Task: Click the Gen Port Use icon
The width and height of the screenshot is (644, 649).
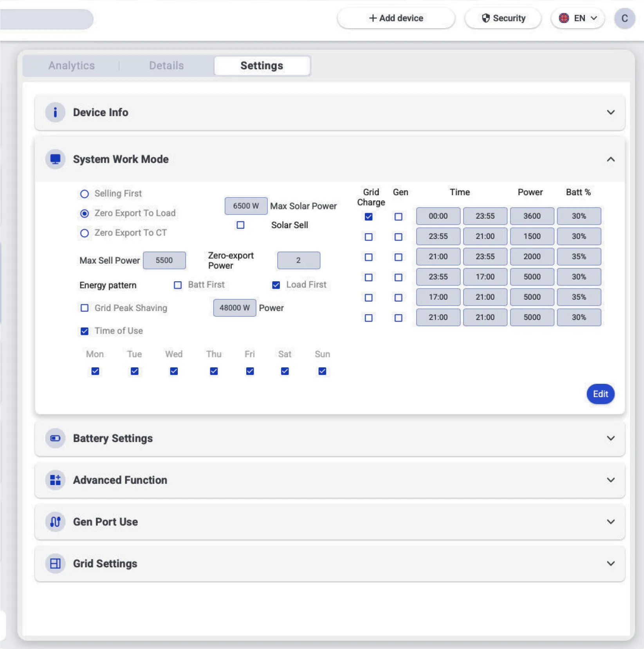Action: click(55, 522)
